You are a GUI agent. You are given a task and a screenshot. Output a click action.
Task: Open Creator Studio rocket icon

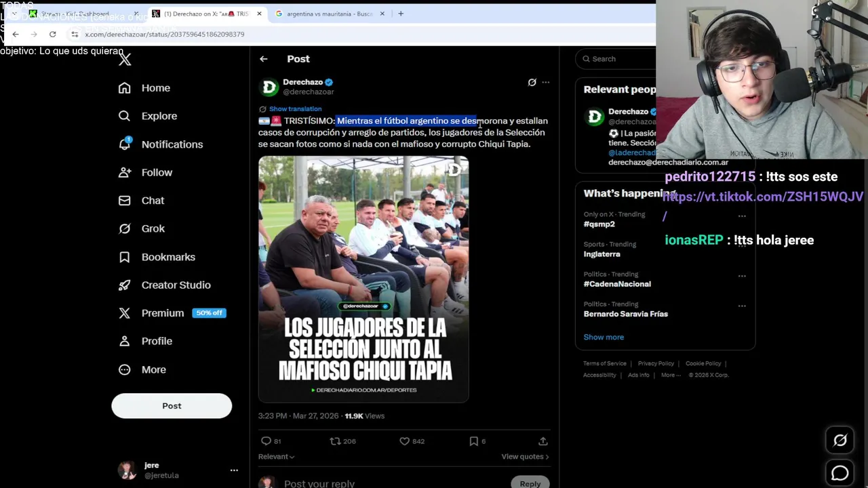click(124, 285)
